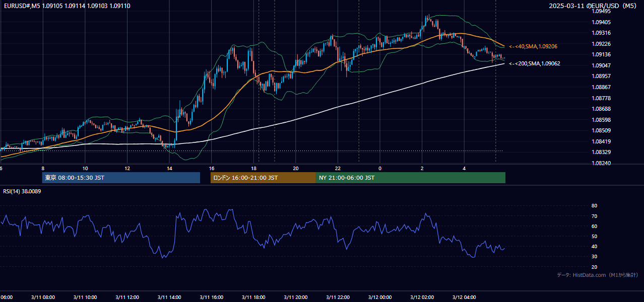Screen dimensions: 644x302
Task: Click RSI scale value 70
Action: coord(594,216)
